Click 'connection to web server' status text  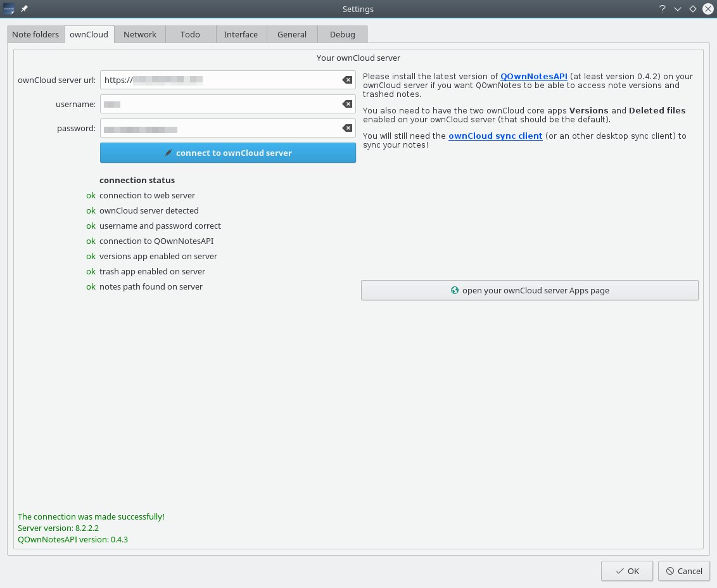[x=147, y=195]
